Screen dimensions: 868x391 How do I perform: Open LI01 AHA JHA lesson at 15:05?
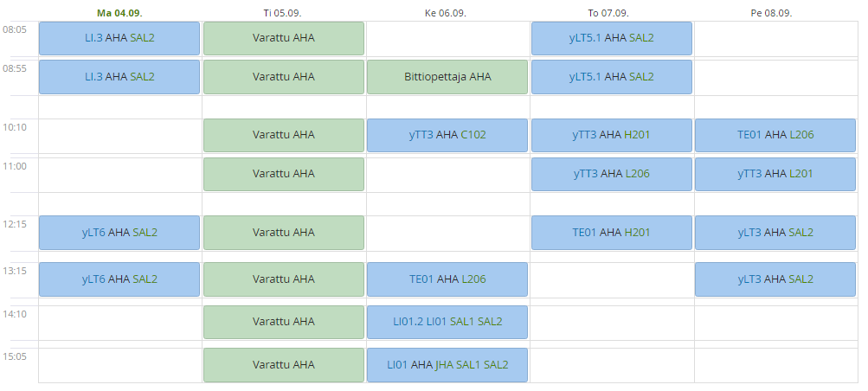click(x=447, y=365)
